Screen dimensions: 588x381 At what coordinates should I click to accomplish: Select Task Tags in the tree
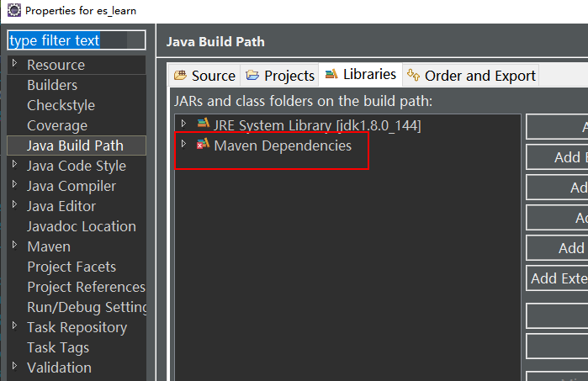(58, 347)
